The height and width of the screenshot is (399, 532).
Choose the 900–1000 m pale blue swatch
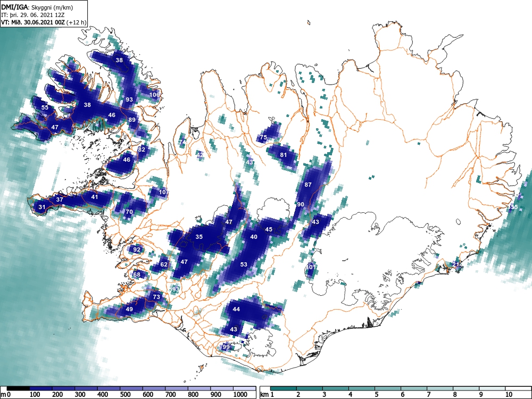pyautogui.click(x=222, y=388)
